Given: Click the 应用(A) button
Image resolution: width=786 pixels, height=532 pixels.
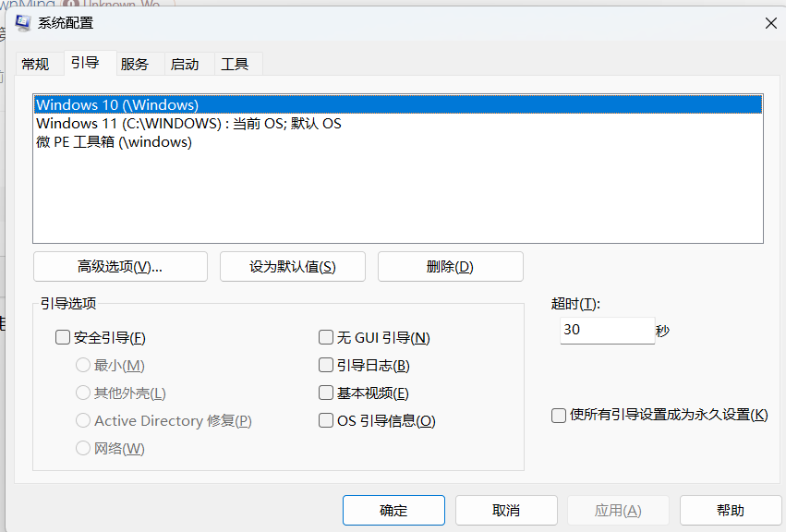Looking at the screenshot, I should point(618,511).
